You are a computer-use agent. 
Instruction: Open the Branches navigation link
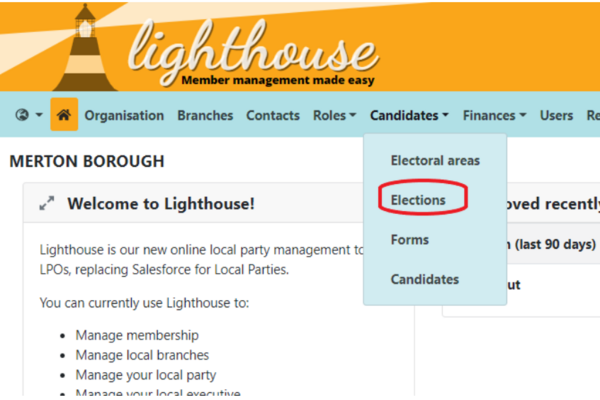tap(205, 115)
